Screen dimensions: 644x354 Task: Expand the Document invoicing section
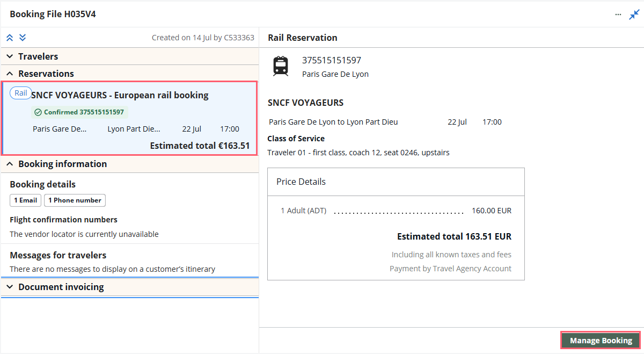(x=130, y=287)
